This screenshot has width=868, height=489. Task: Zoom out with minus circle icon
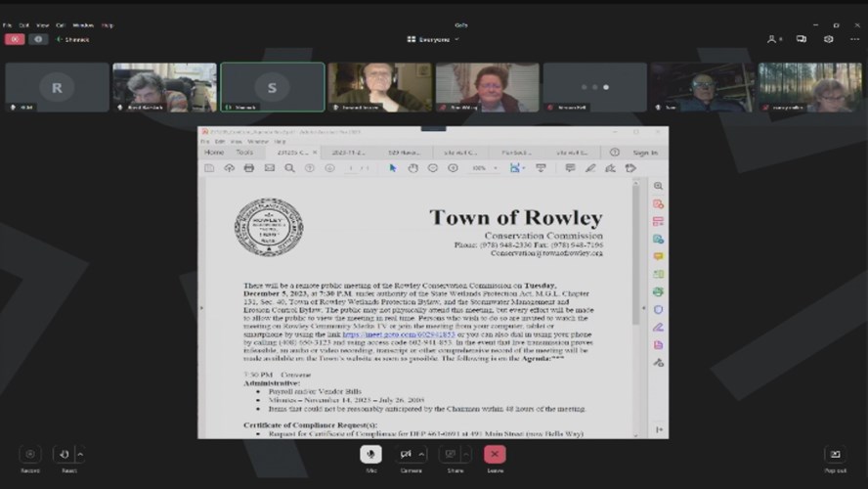pyautogui.click(x=433, y=168)
